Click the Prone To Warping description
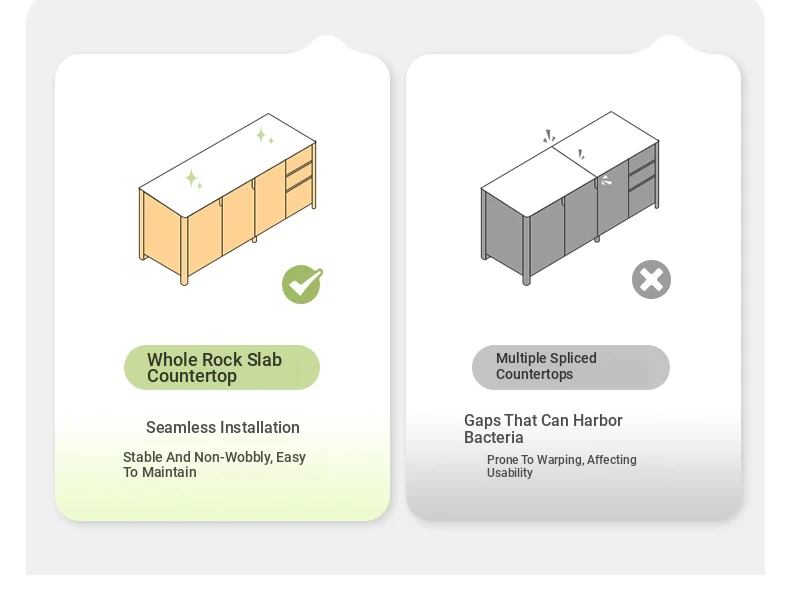The width and height of the screenshot is (790, 603). 561,467
